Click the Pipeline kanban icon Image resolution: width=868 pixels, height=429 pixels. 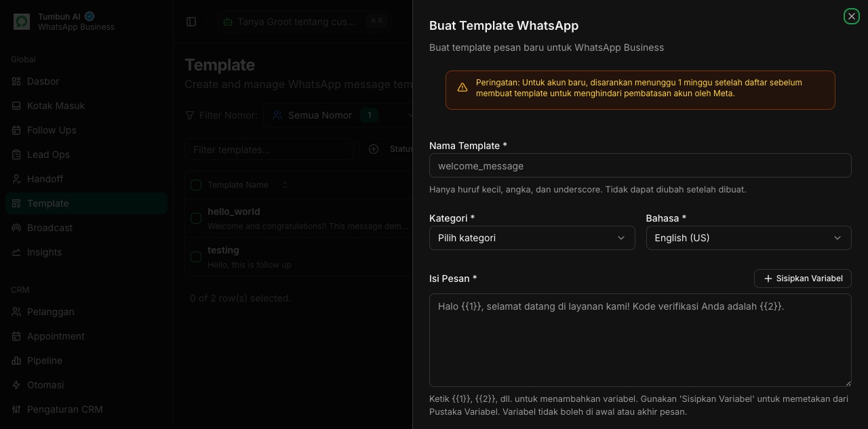coord(16,361)
